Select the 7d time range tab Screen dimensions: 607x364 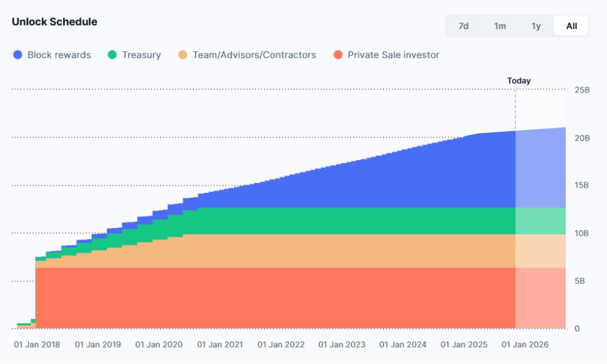click(x=463, y=26)
